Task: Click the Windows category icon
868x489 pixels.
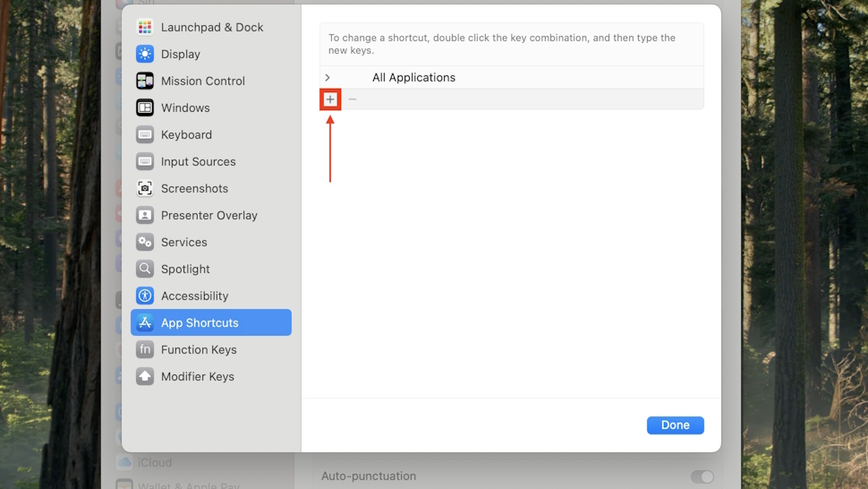Action: click(145, 107)
